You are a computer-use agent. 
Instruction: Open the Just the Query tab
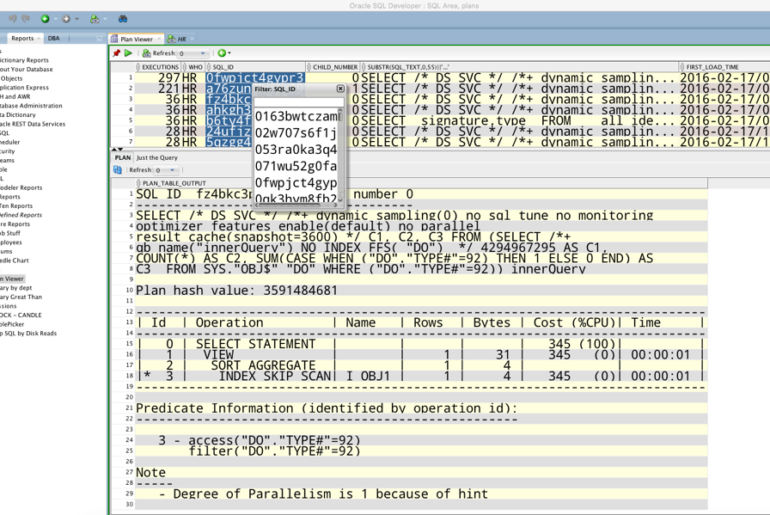(157, 158)
